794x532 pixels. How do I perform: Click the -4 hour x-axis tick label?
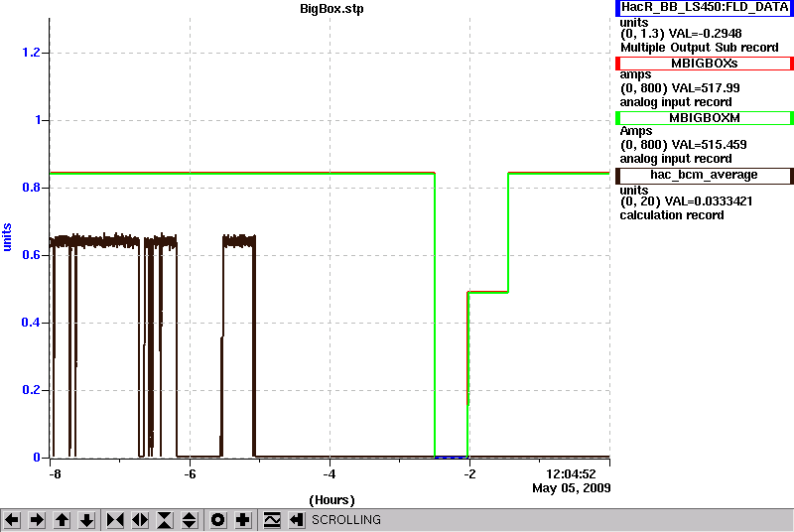[330, 474]
